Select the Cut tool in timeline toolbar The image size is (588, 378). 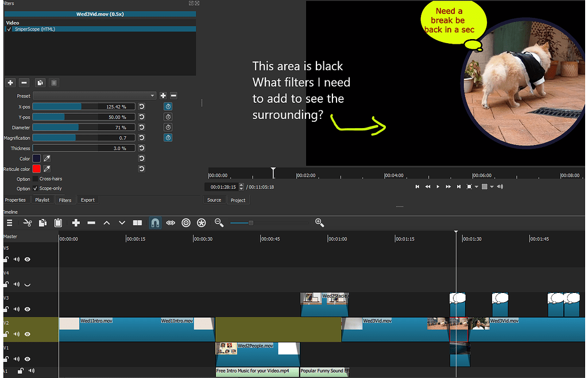[x=28, y=223]
